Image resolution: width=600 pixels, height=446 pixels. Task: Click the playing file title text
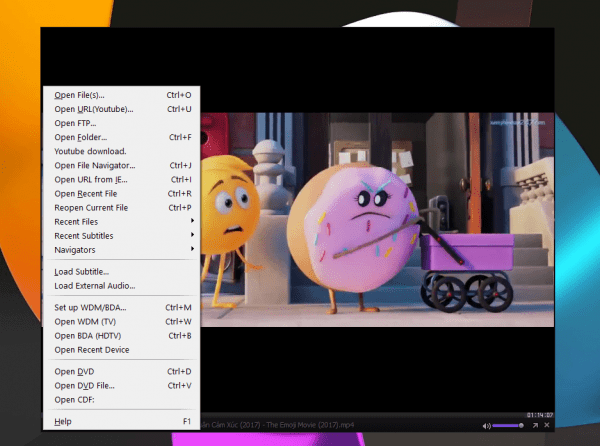277,425
